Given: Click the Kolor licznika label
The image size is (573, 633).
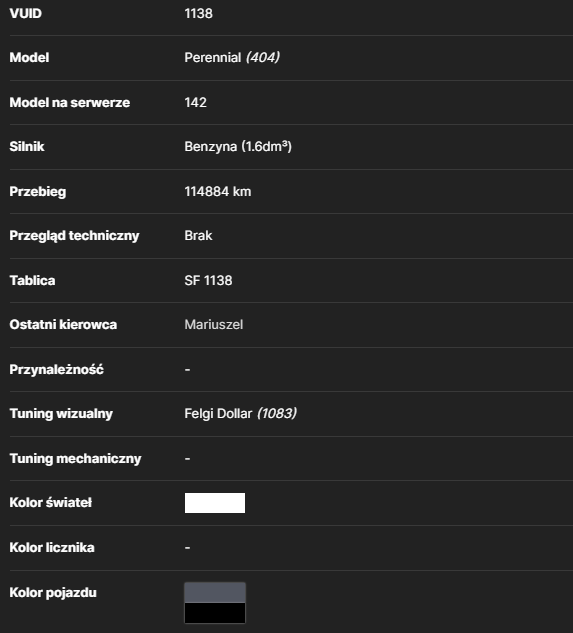Looking at the screenshot, I should tap(52, 548).
